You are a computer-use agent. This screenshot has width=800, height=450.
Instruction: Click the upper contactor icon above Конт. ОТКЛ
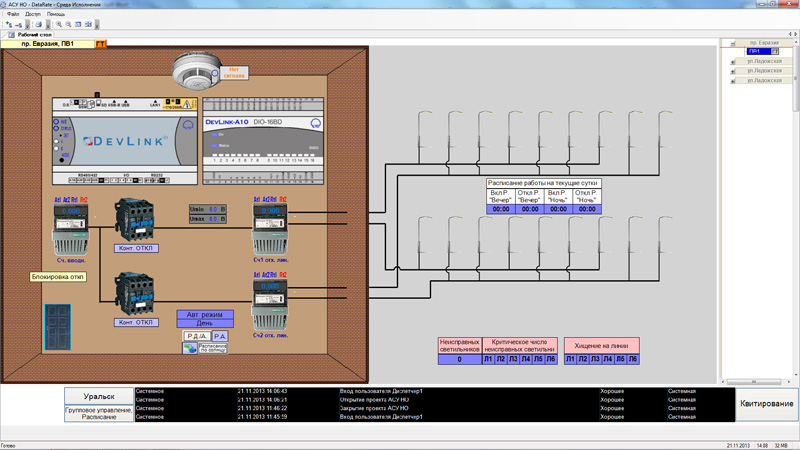(135, 220)
